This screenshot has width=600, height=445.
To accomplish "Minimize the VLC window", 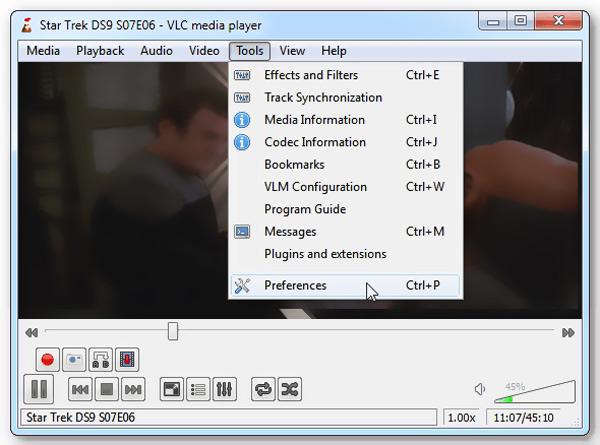I will (493, 21).
